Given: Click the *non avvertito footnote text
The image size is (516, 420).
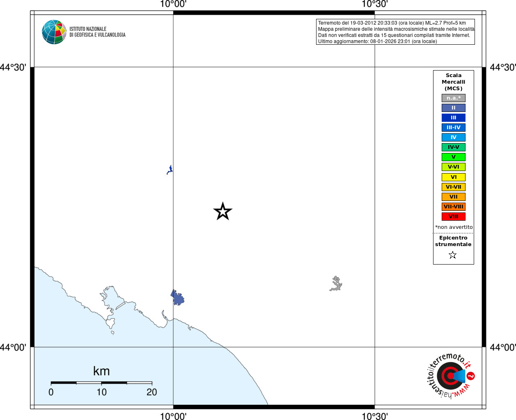Looking at the screenshot, I should [454, 227].
